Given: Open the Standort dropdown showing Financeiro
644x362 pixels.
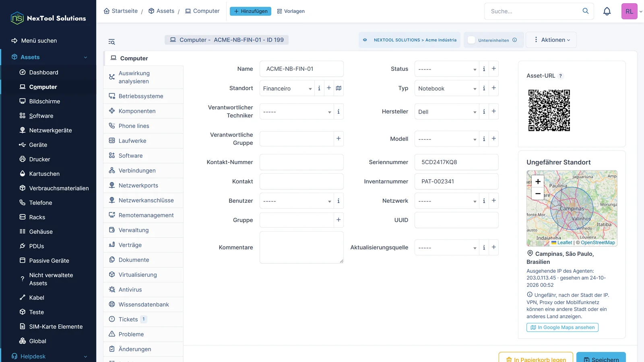Looking at the screenshot, I should click(x=287, y=88).
